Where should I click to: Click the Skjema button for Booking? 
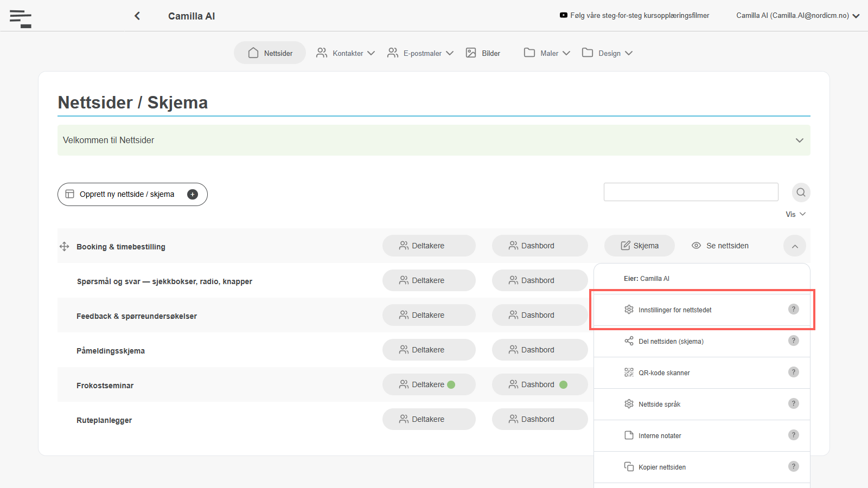[x=640, y=246]
